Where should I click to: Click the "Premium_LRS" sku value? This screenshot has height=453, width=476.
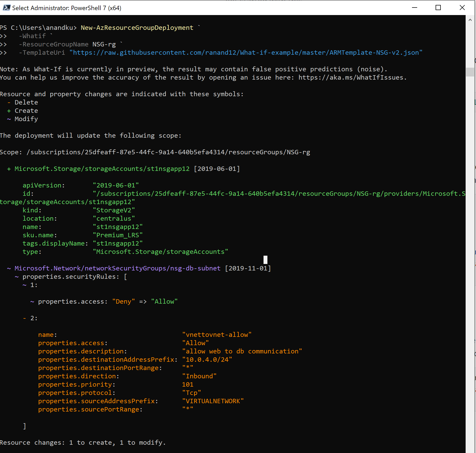pyautogui.click(x=118, y=235)
